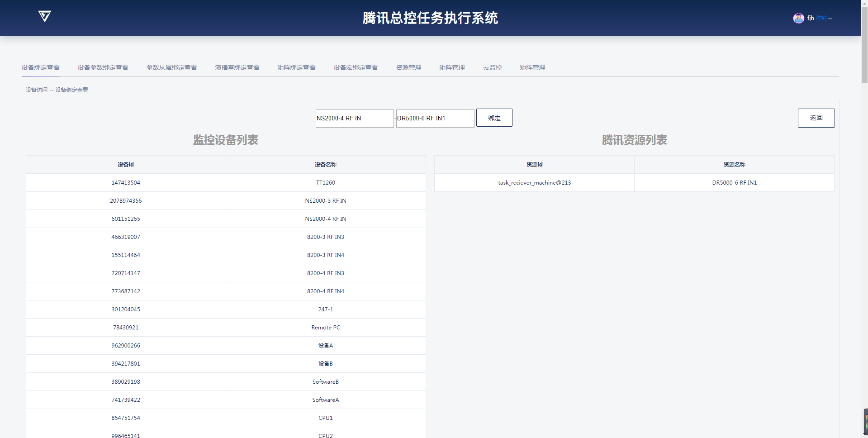Focus the NS2000-4 RF IN input field
This screenshot has width=868, height=438.
pos(354,119)
